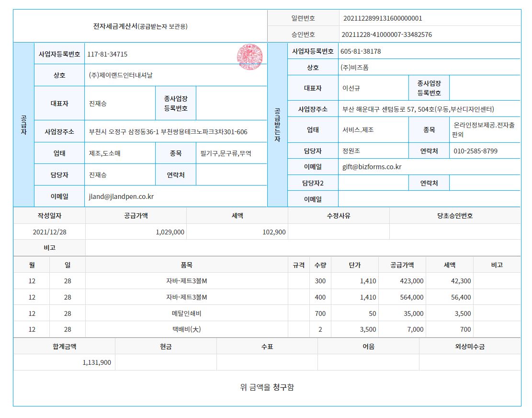Click the empty 수정사유 value cell
532x418 pixels.
click(x=338, y=232)
